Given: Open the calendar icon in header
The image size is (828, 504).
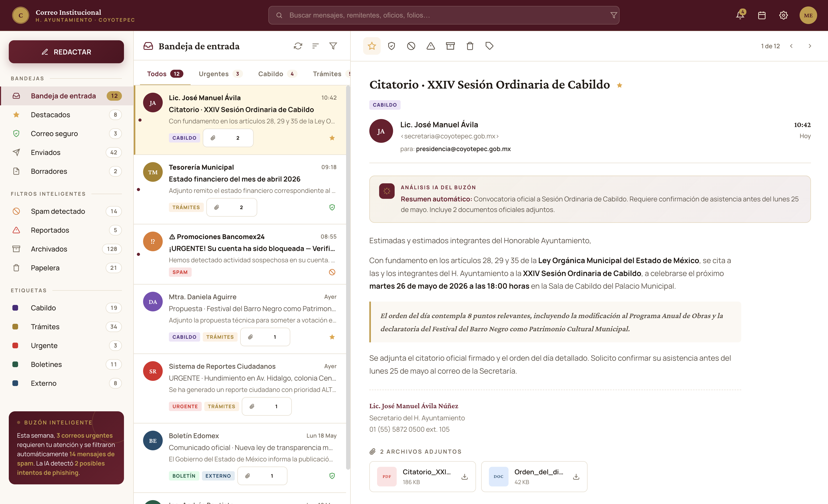Looking at the screenshot, I should pyautogui.click(x=762, y=15).
